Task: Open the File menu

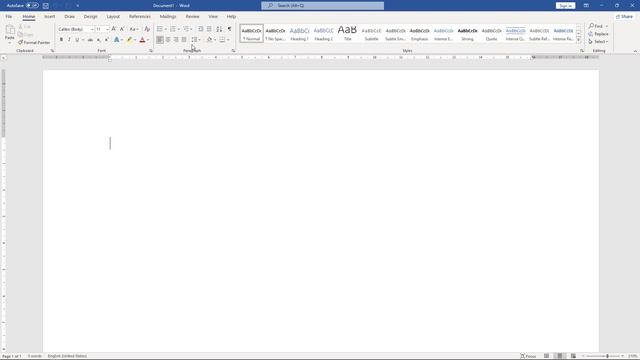Action: tap(9, 17)
